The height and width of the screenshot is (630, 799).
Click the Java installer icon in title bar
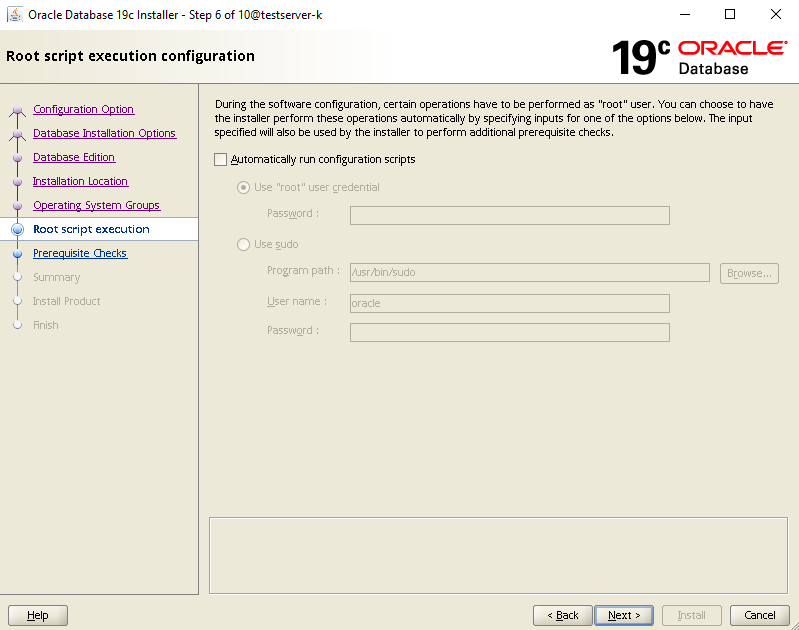[x=14, y=14]
